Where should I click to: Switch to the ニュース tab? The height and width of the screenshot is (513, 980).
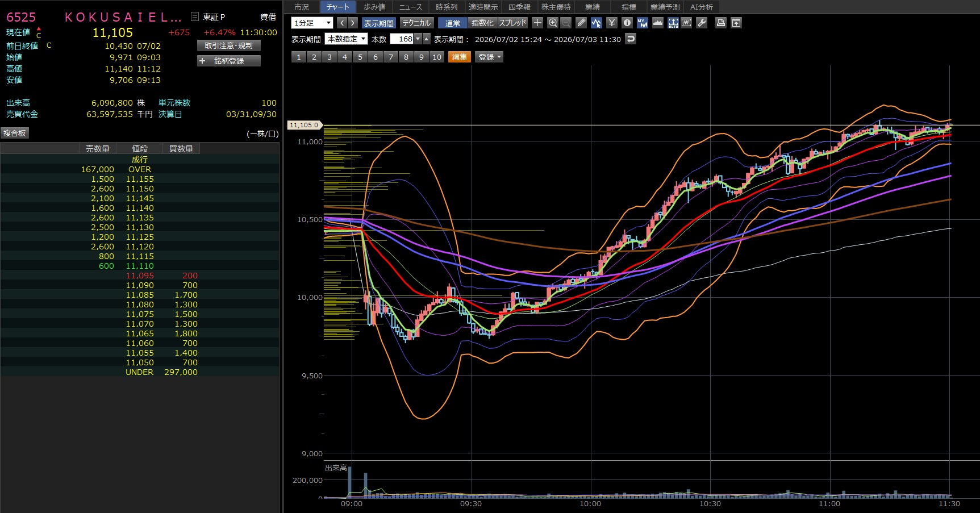click(x=410, y=7)
